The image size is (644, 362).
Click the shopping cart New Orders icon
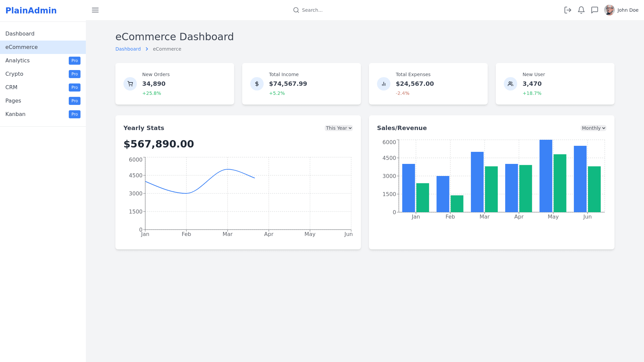coord(130,84)
